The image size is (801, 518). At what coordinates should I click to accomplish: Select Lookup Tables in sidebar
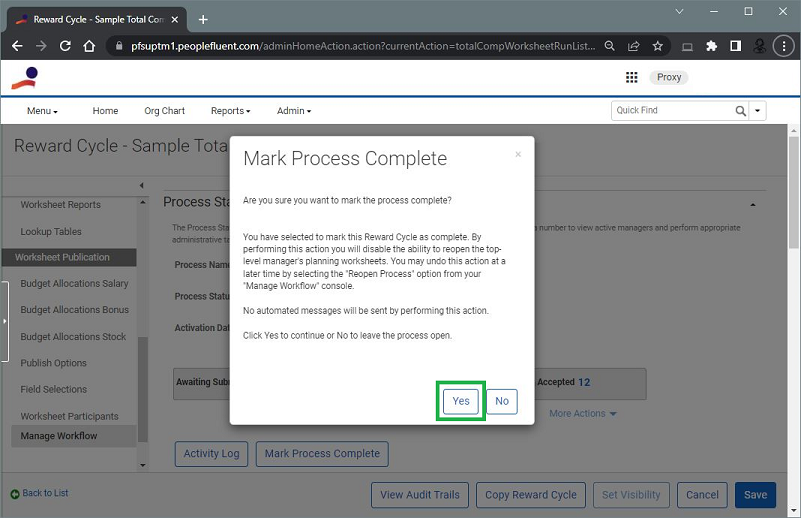tap(51, 231)
